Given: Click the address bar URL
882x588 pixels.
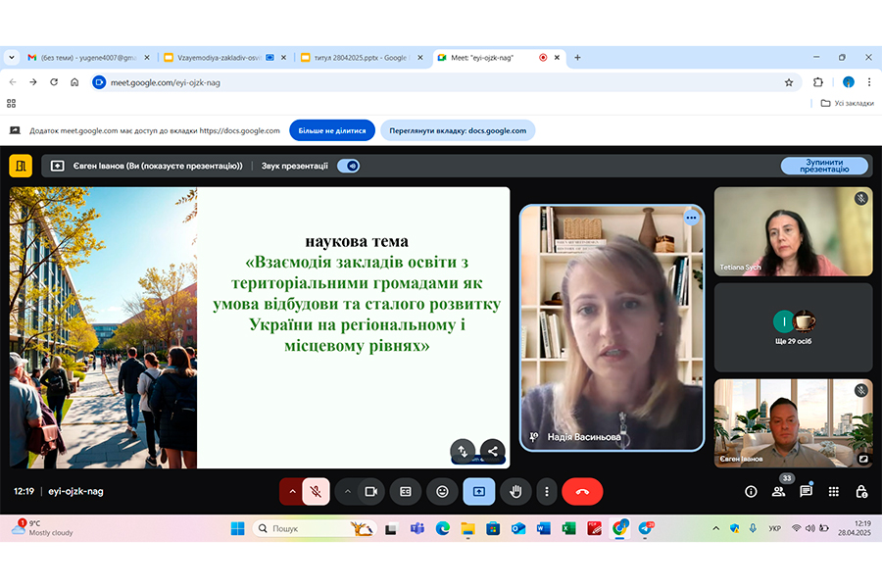Looking at the screenshot, I should tap(165, 82).
